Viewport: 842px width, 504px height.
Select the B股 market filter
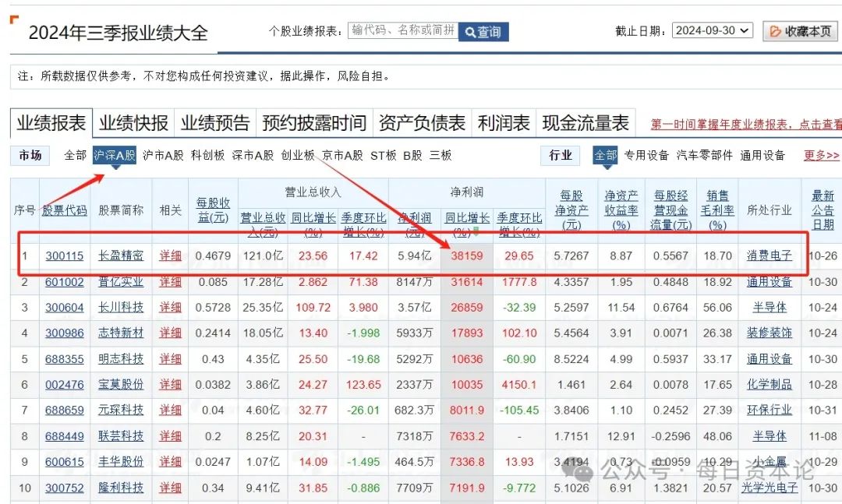coord(412,156)
